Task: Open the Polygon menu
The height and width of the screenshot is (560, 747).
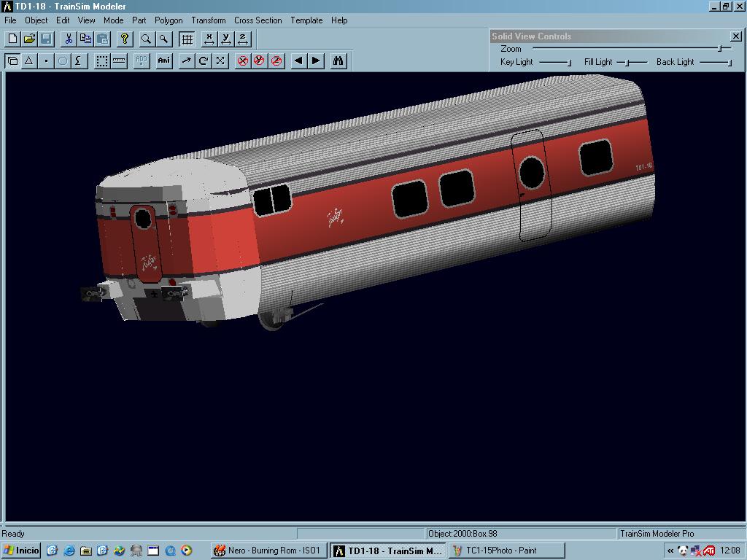Action: [x=169, y=20]
